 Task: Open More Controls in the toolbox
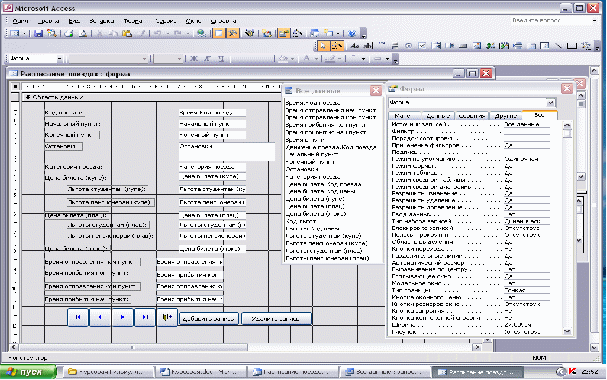586,46
